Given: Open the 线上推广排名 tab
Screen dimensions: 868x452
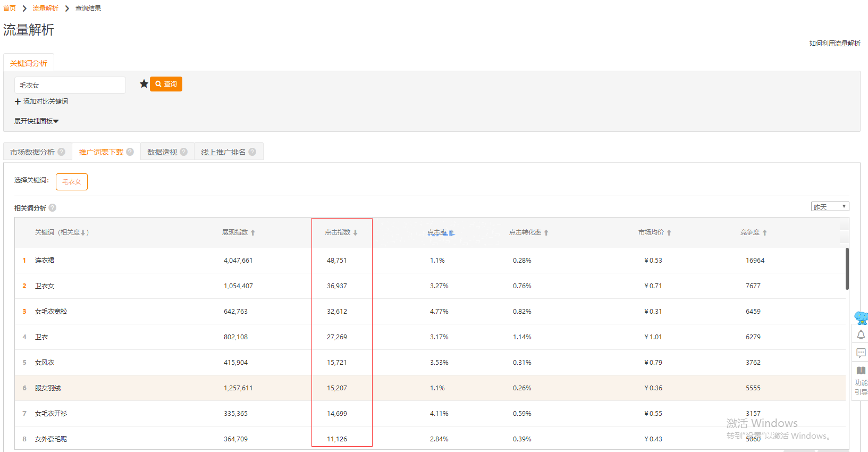Looking at the screenshot, I should click(223, 152).
